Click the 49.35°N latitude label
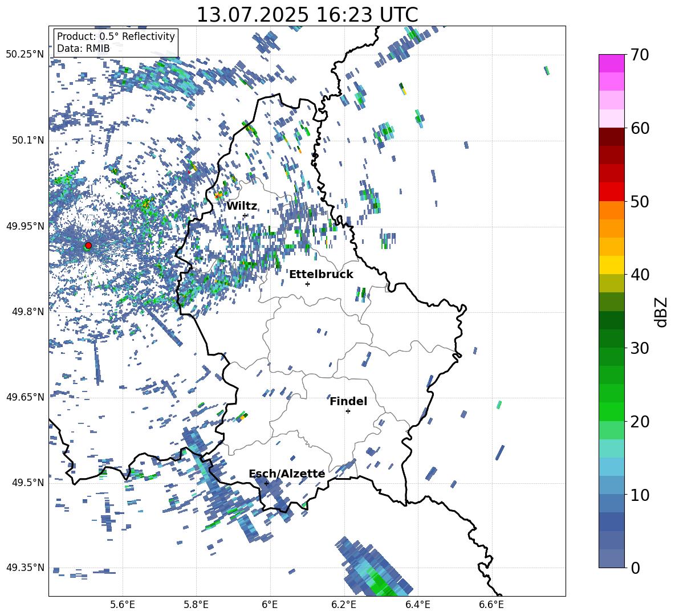The width and height of the screenshot is (675, 616). 25,568
